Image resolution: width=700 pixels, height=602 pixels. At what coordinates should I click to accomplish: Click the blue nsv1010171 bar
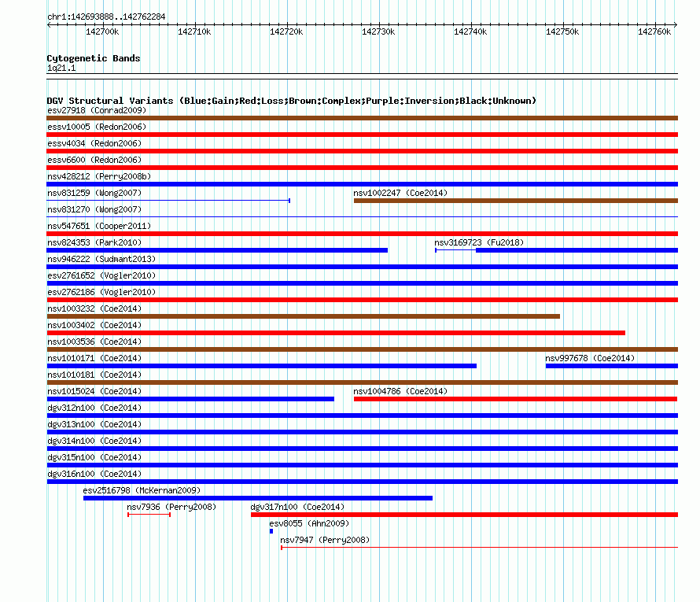point(262,366)
